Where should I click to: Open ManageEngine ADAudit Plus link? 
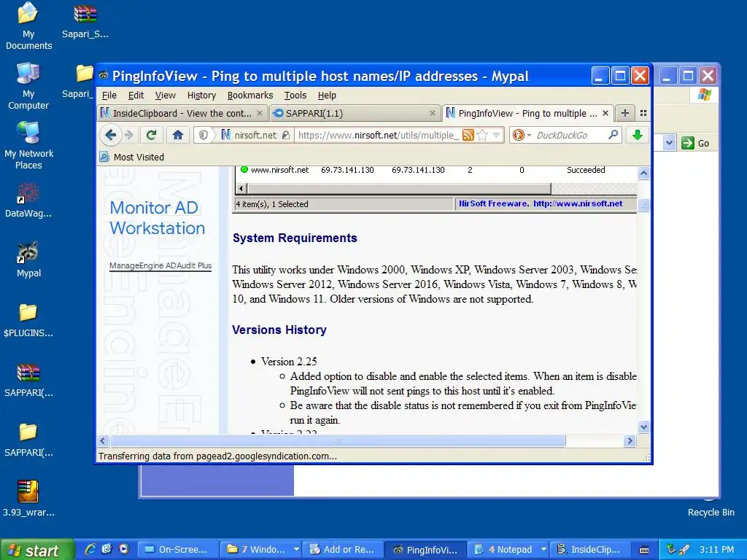coord(160,265)
